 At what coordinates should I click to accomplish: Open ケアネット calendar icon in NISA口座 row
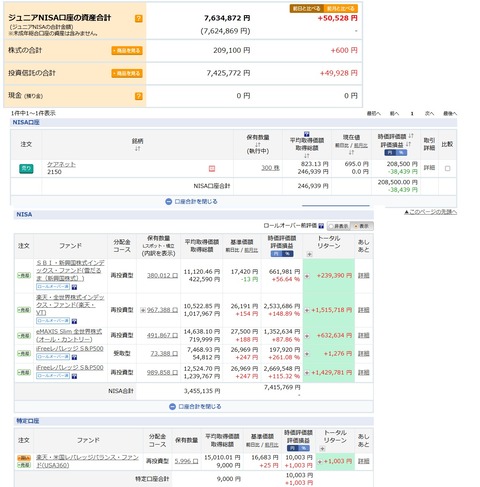[x=212, y=169]
